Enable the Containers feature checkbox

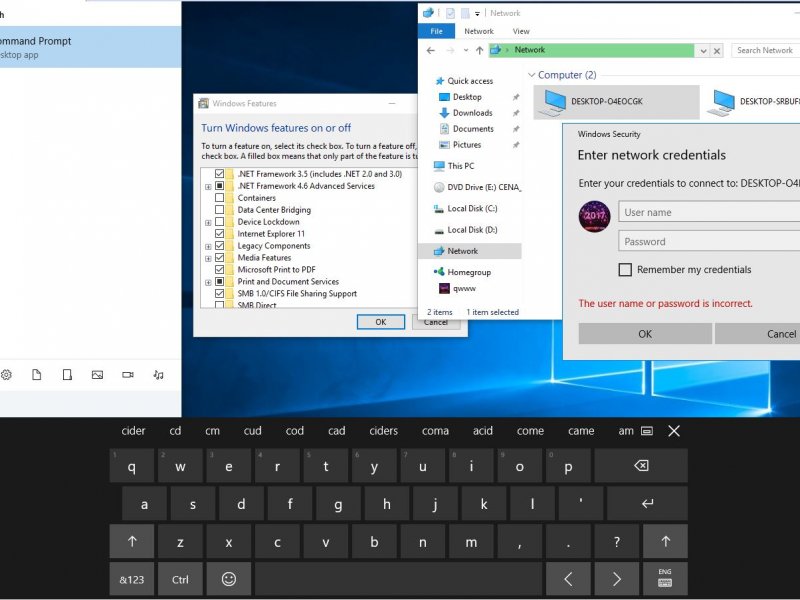(219, 198)
